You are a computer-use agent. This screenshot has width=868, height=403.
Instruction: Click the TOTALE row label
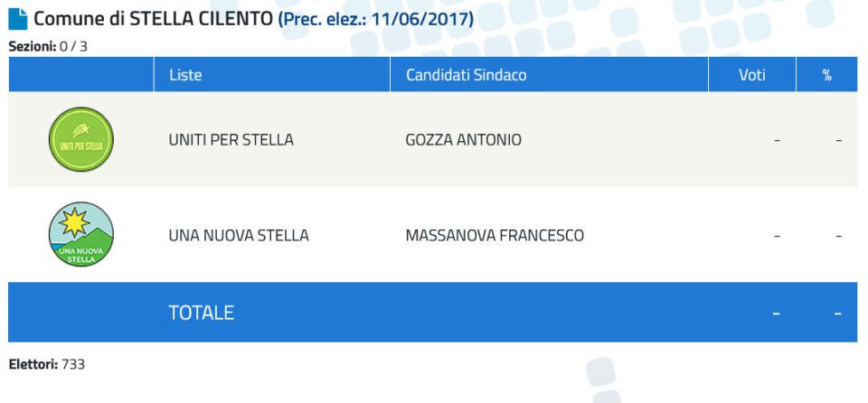[201, 313]
